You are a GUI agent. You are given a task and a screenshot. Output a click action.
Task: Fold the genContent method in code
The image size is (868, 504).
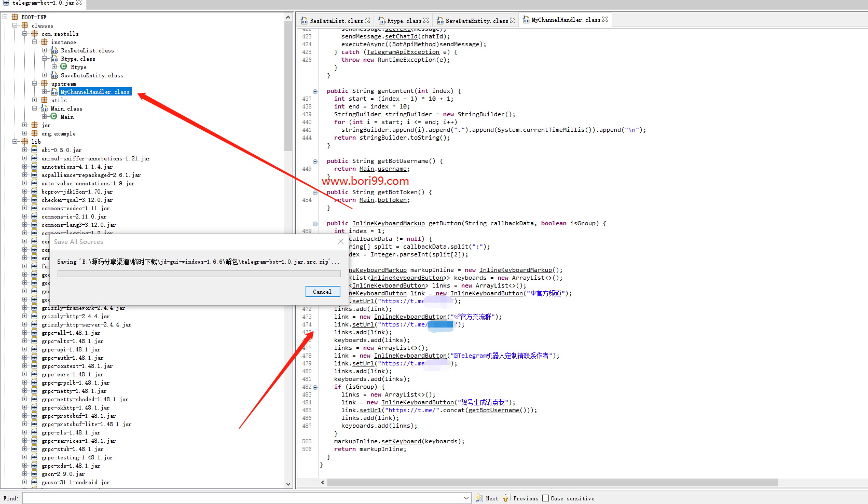(x=315, y=91)
